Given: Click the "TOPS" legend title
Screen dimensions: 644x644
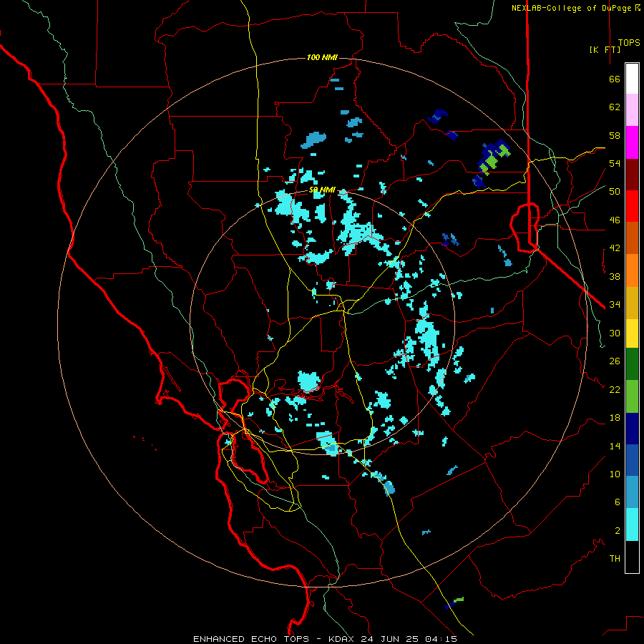Looking at the screenshot, I should tap(629, 42).
